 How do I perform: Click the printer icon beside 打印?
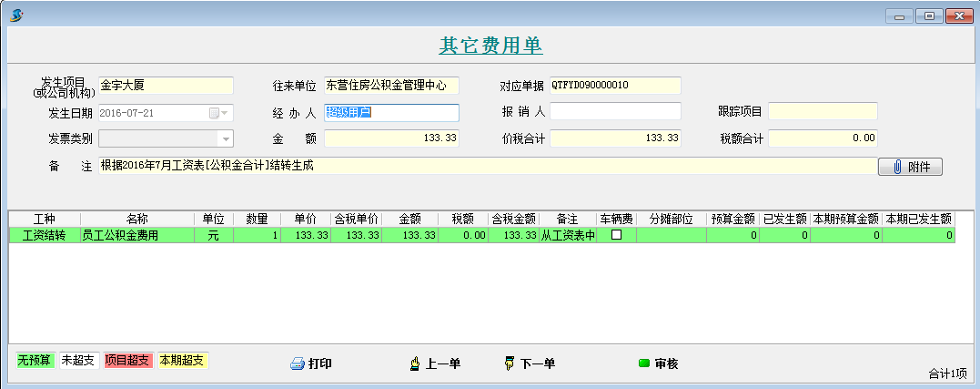pos(297,364)
